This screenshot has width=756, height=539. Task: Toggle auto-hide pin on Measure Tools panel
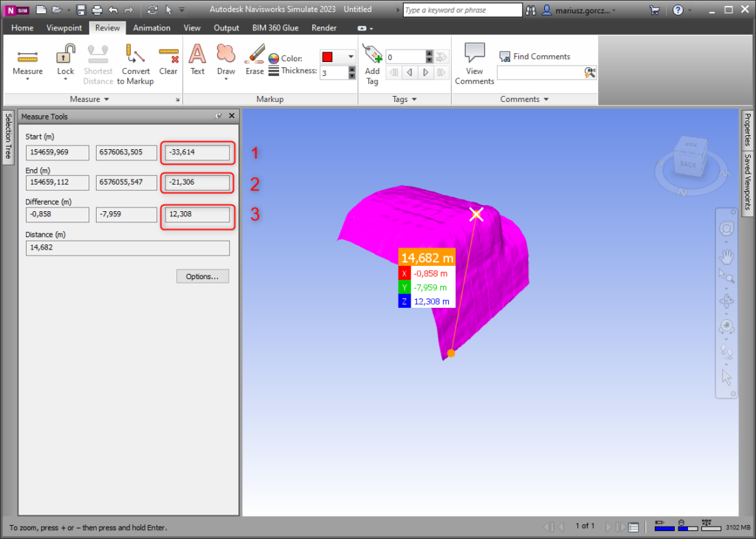(x=219, y=116)
